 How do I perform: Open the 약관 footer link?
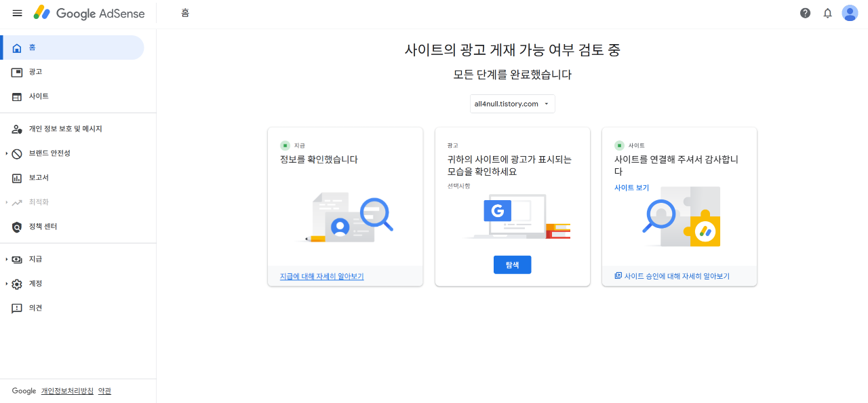pyautogui.click(x=104, y=391)
